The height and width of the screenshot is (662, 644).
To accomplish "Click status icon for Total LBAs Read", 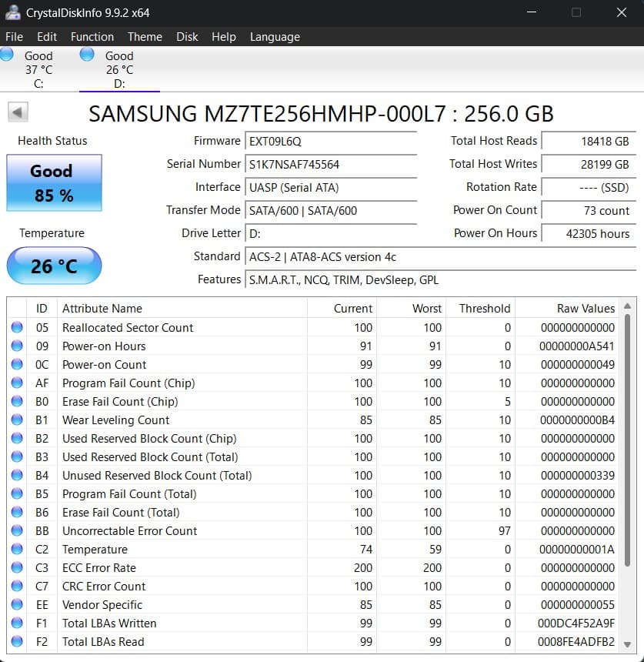I will [x=17, y=641].
